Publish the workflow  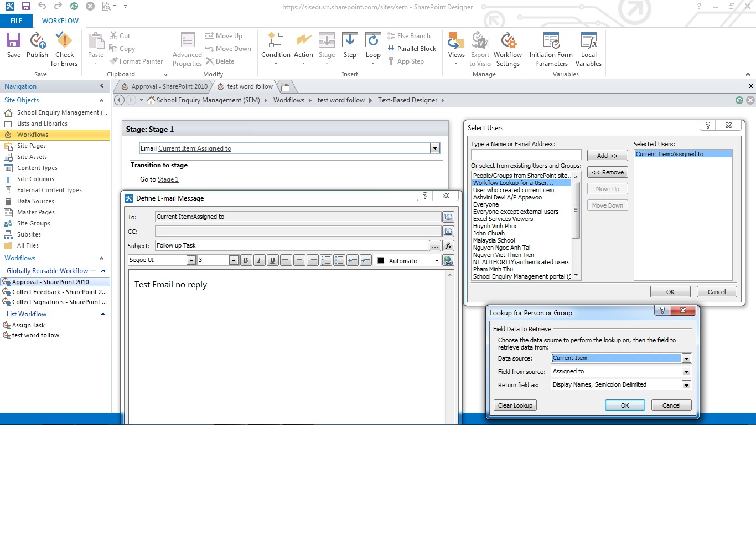[37, 45]
